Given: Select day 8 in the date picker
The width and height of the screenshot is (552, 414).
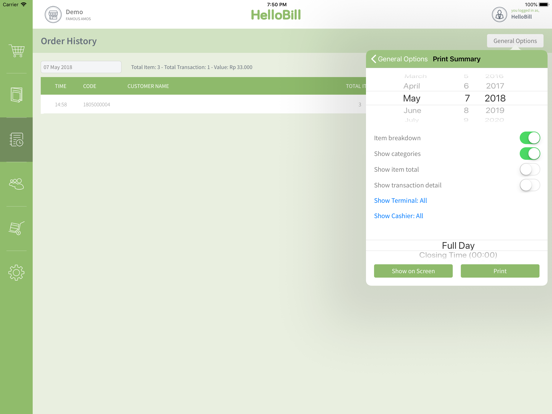Looking at the screenshot, I should (x=466, y=111).
